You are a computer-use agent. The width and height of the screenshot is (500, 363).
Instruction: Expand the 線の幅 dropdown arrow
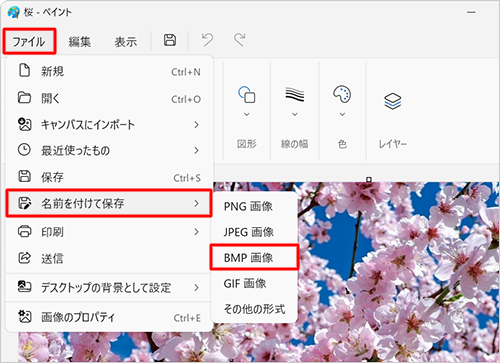(295, 114)
